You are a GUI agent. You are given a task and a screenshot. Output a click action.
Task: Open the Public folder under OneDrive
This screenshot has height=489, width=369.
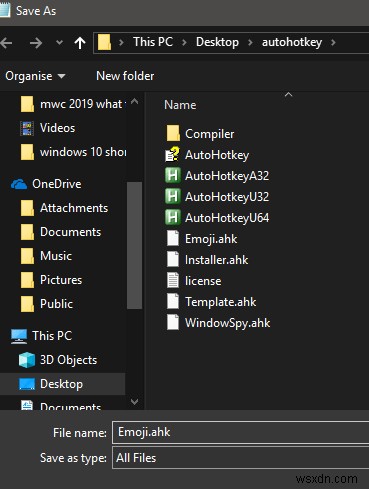[46, 304]
